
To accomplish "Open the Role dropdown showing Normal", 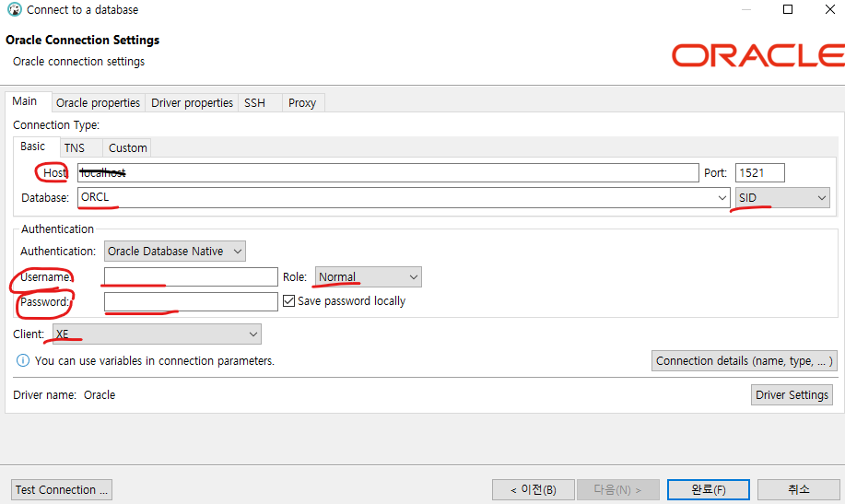I will point(368,277).
